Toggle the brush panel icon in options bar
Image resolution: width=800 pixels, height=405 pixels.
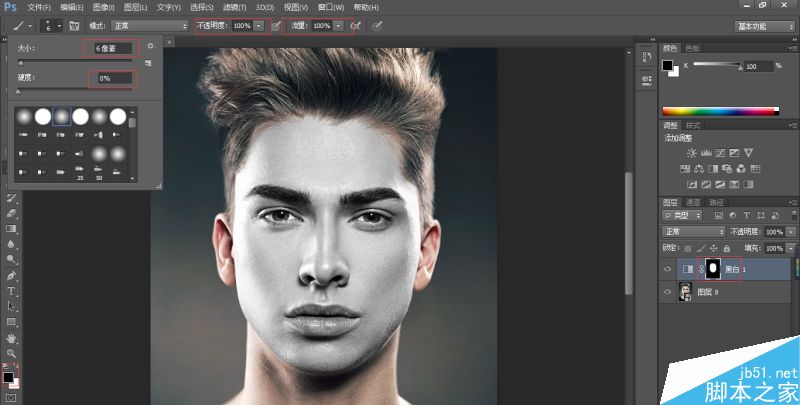pos(74,26)
